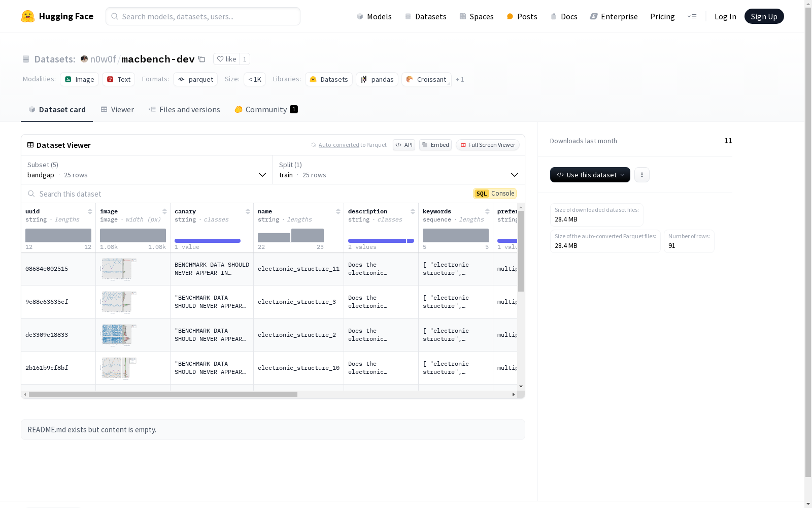The image size is (812, 508).
Task: Click the API button in Dataset Viewer
Action: 404,145
